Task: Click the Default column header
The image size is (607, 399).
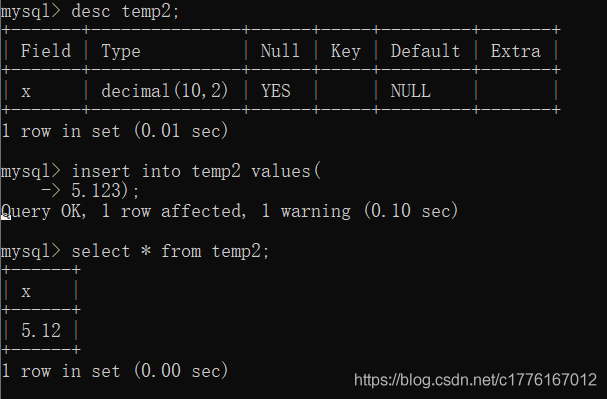Action: [425, 51]
